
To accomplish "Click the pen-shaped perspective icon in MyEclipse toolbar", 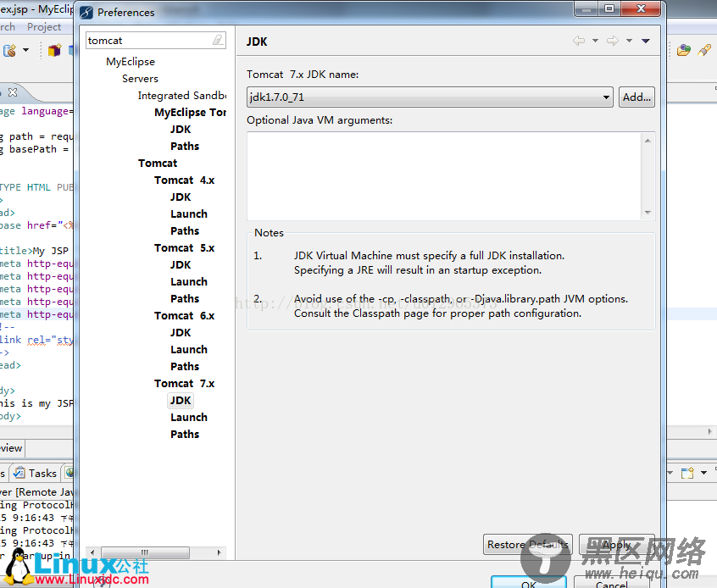I will (x=704, y=50).
